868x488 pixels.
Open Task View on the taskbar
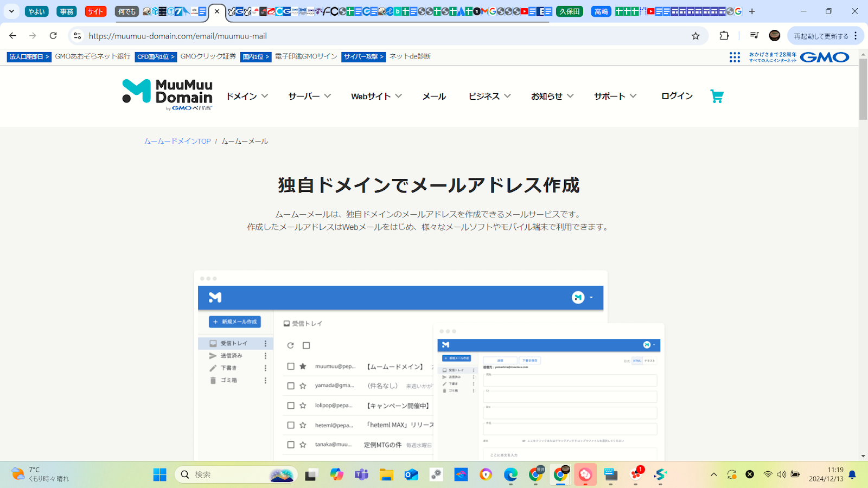(311, 475)
